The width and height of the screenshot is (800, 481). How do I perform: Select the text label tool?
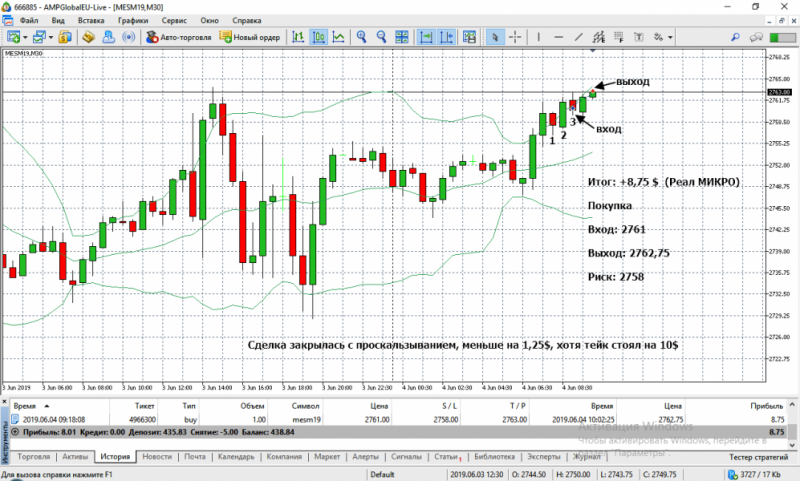click(639, 37)
